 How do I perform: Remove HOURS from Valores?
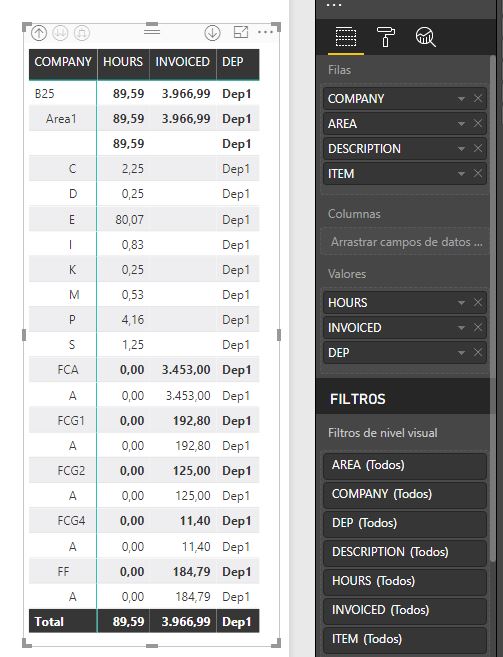coord(478,303)
